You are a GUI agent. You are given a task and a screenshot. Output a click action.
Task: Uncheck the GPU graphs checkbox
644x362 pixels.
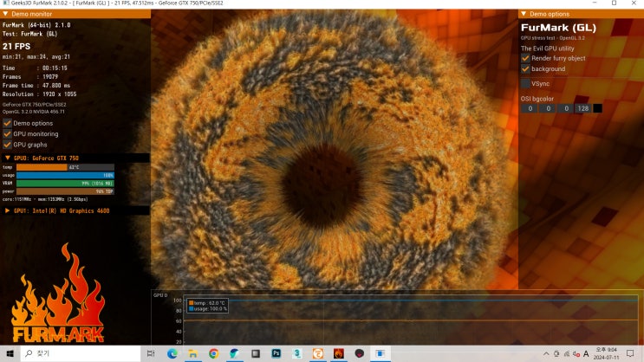7,145
